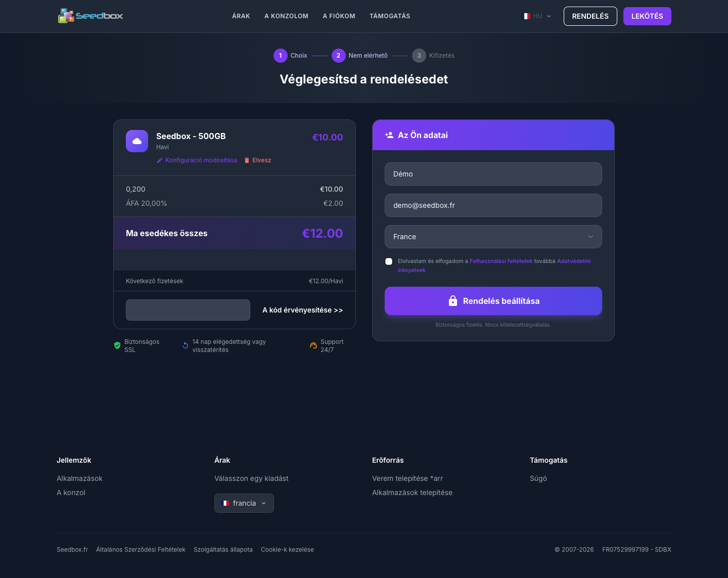Image resolution: width=728 pixels, height=578 pixels.
Task: Click the email field with demo@seedbox.fr
Action: point(493,205)
